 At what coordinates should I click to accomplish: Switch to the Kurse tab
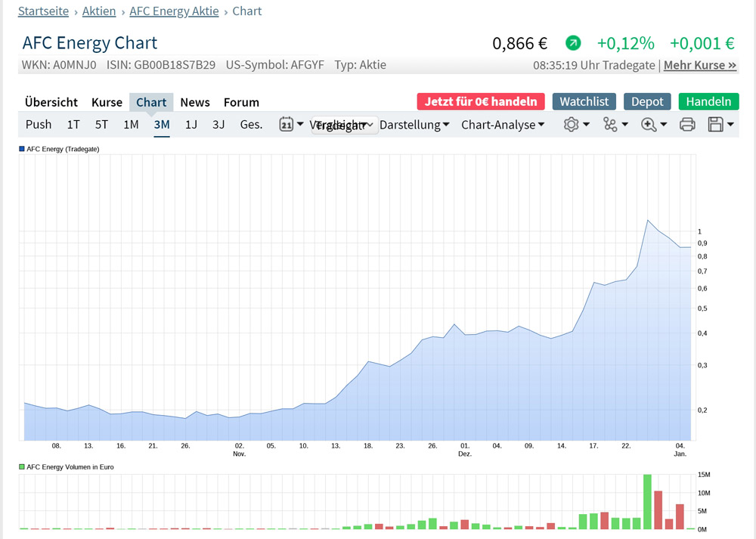coord(107,102)
